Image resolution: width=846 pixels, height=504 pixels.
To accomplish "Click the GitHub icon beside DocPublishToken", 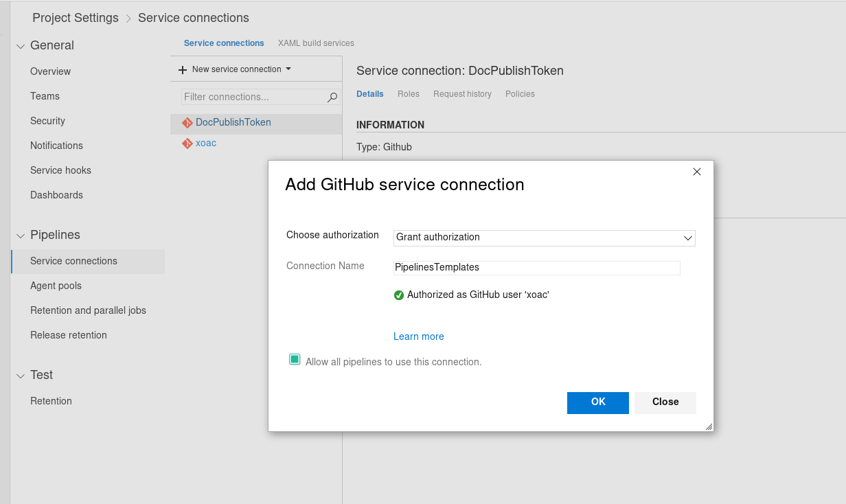I will (187, 123).
